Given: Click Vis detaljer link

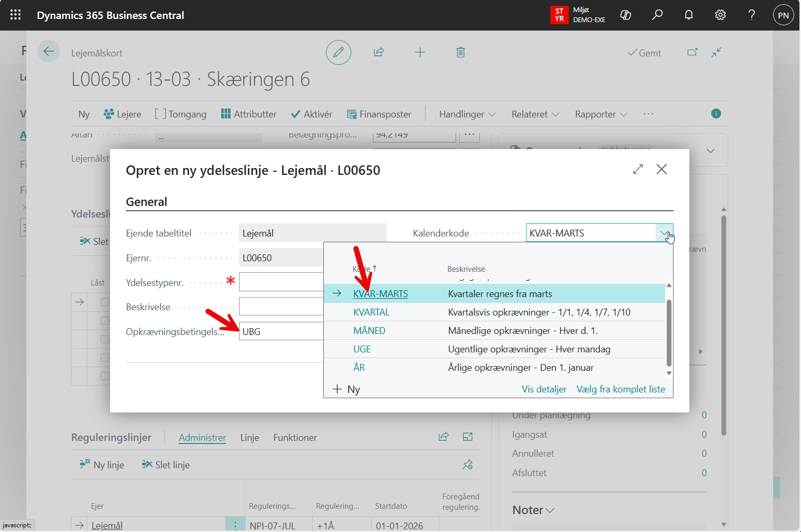Looking at the screenshot, I should tap(544, 389).
